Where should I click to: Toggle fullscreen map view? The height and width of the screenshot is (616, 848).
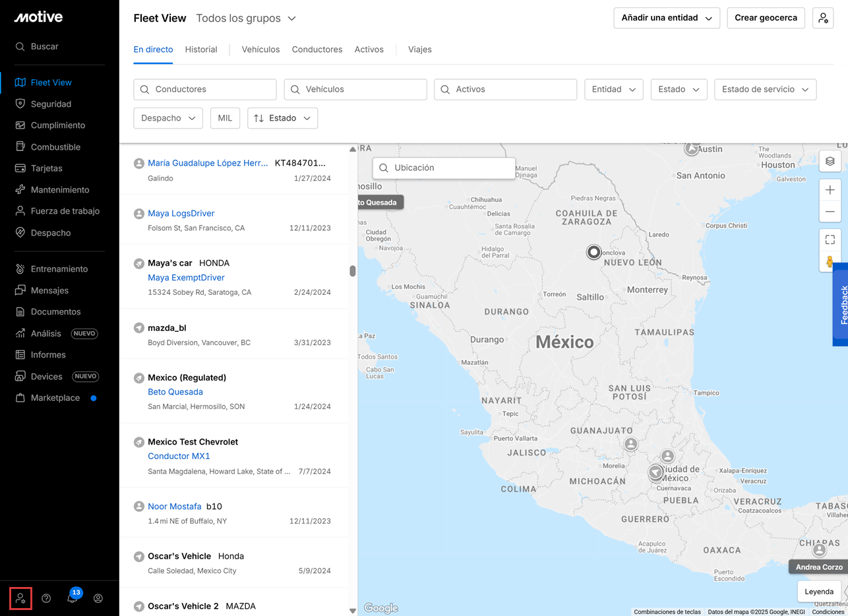(830, 239)
